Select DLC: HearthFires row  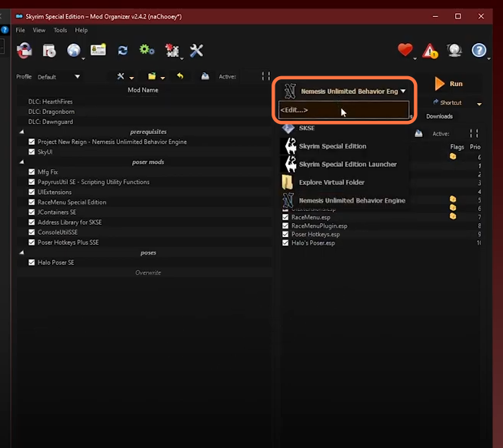coord(145,102)
